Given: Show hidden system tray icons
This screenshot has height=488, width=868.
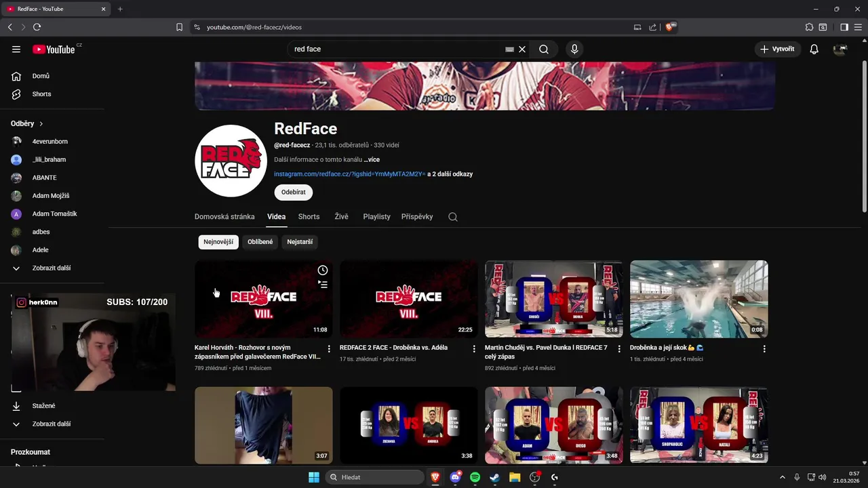Looking at the screenshot, I should point(782,477).
